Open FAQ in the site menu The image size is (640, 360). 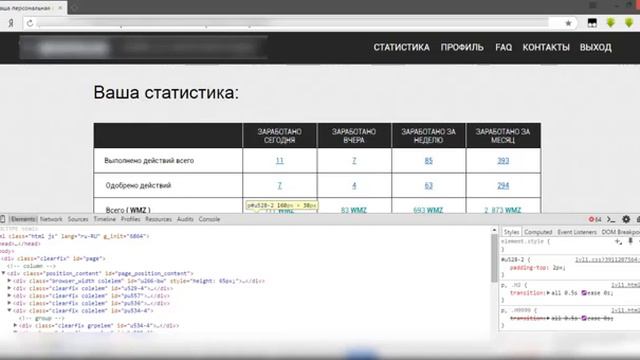coord(503,47)
